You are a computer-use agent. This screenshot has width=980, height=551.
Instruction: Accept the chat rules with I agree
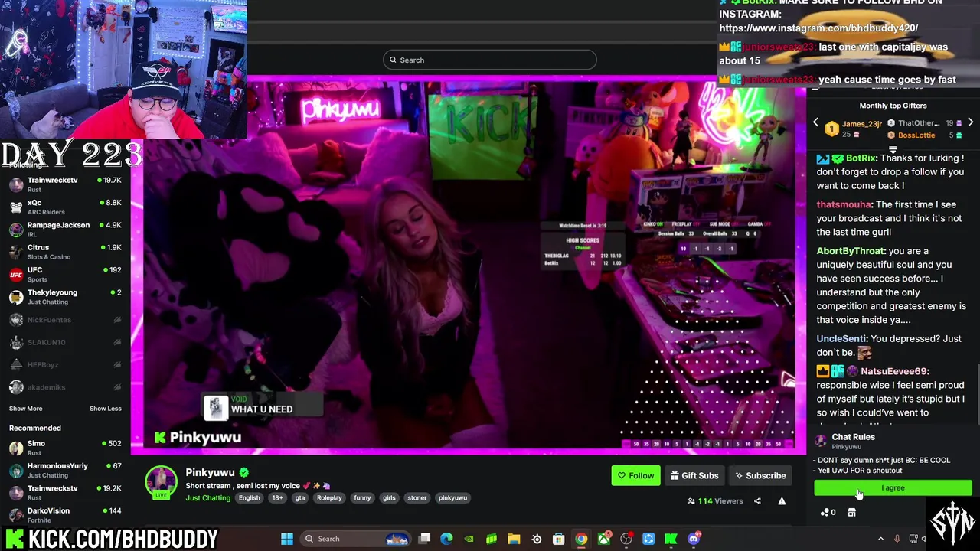pos(893,488)
